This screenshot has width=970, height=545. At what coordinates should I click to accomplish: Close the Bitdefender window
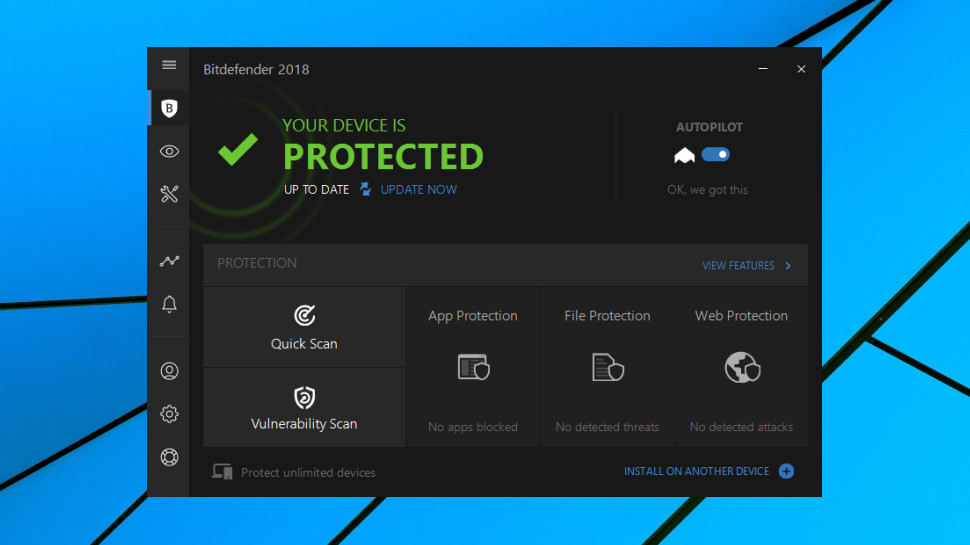pos(801,69)
